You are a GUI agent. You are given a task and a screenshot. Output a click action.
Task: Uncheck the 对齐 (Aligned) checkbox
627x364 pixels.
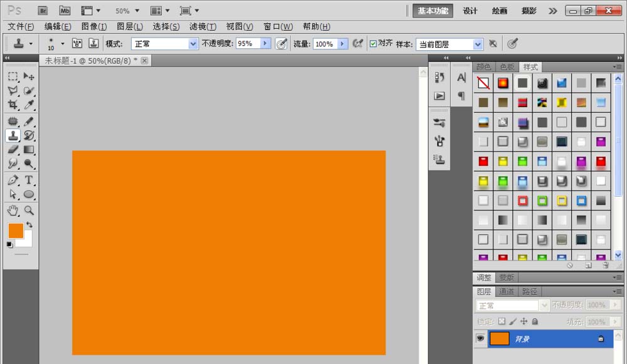tap(373, 44)
